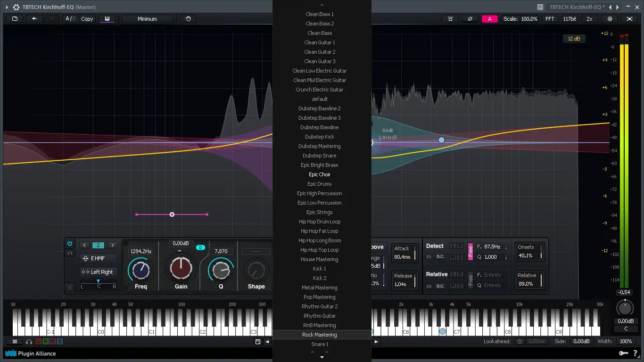Open the Left Right channel mode dropdown
This screenshot has height=362, width=644.
(98, 272)
